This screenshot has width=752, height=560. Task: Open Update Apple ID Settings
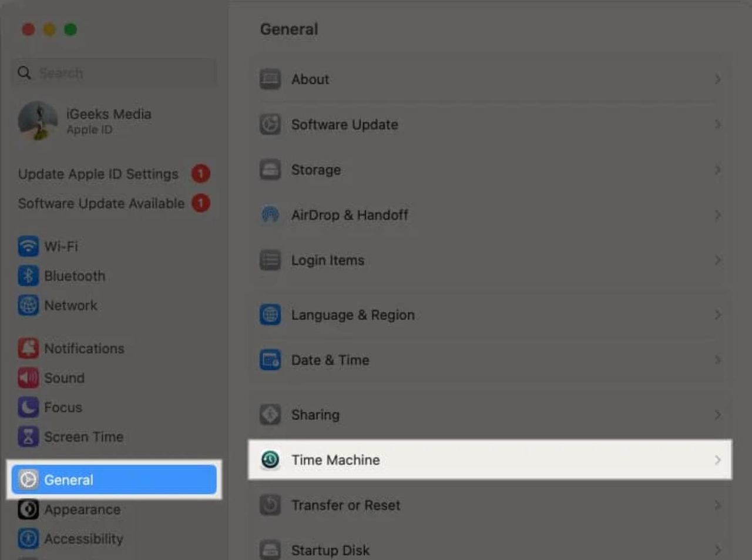pos(98,174)
